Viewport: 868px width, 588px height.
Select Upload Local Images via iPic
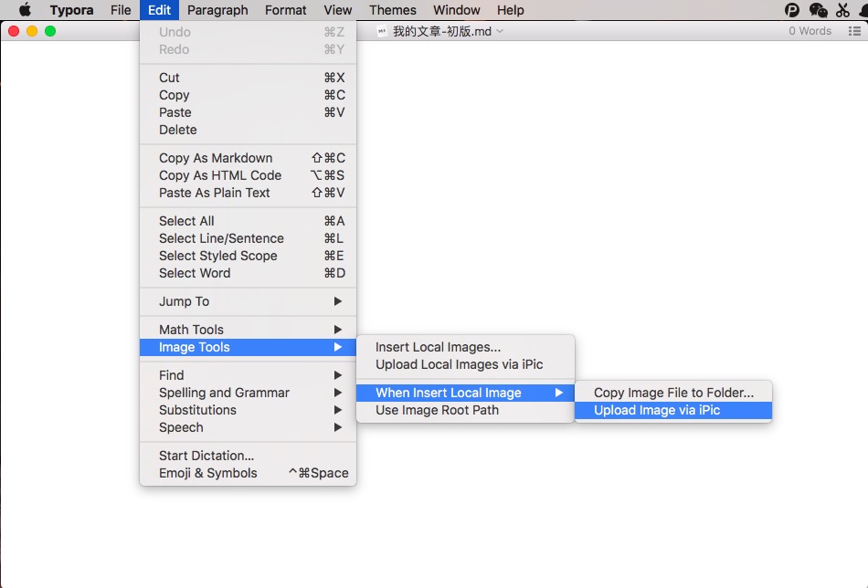click(x=466, y=364)
